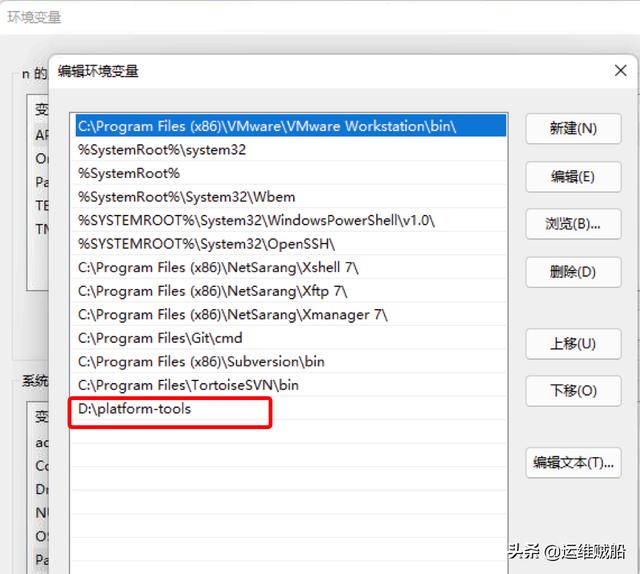Select the %SystemRoot%\system32 entry
The image size is (640, 574).
point(289,149)
